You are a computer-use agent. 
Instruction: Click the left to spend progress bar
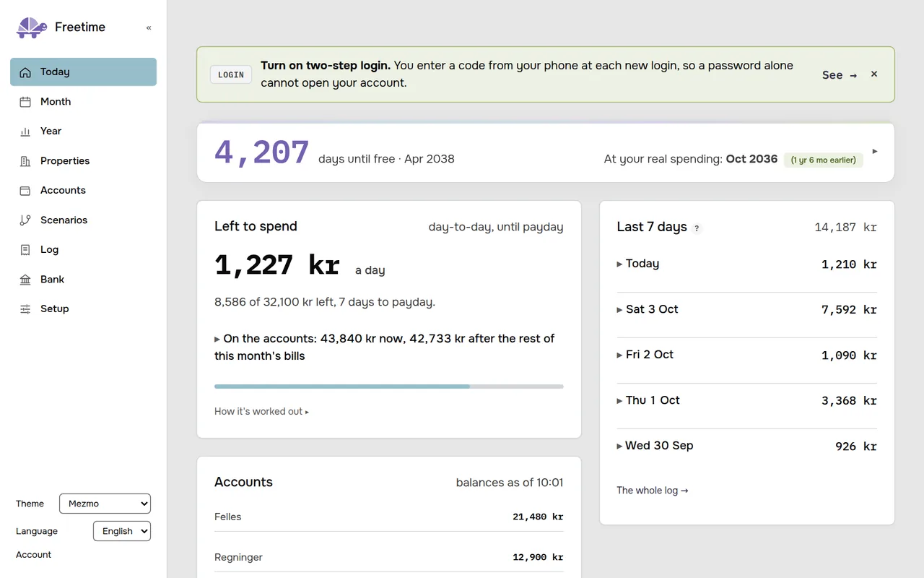pyautogui.click(x=389, y=387)
